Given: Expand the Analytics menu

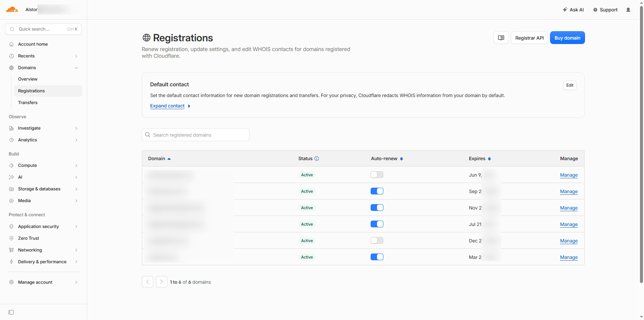Looking at the screenshot, I should click(x=44, y=140).
